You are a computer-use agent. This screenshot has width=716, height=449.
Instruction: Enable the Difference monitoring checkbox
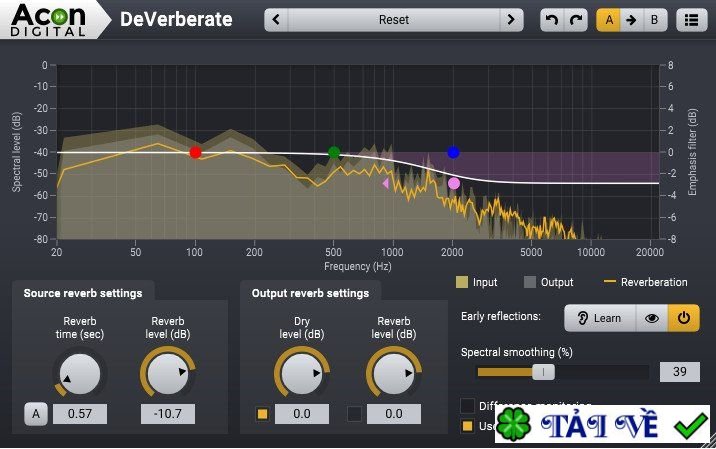[x=467, y=405]
